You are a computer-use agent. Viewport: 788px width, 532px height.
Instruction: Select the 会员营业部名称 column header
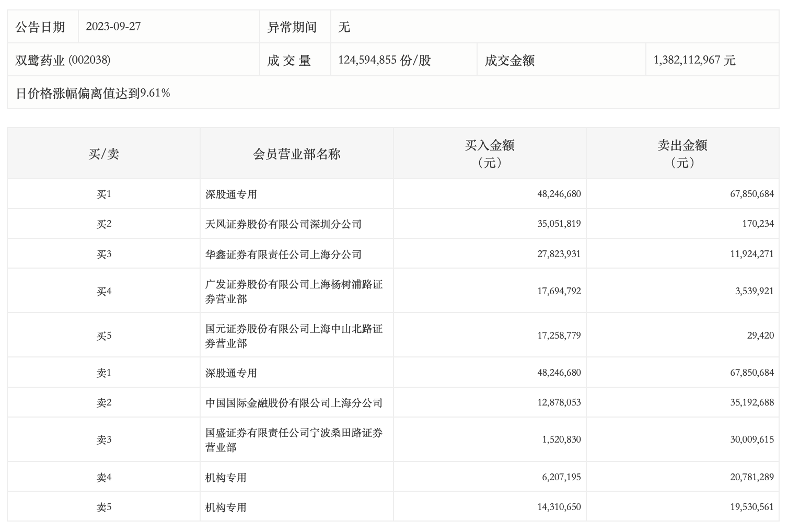(x=296, y=154)
